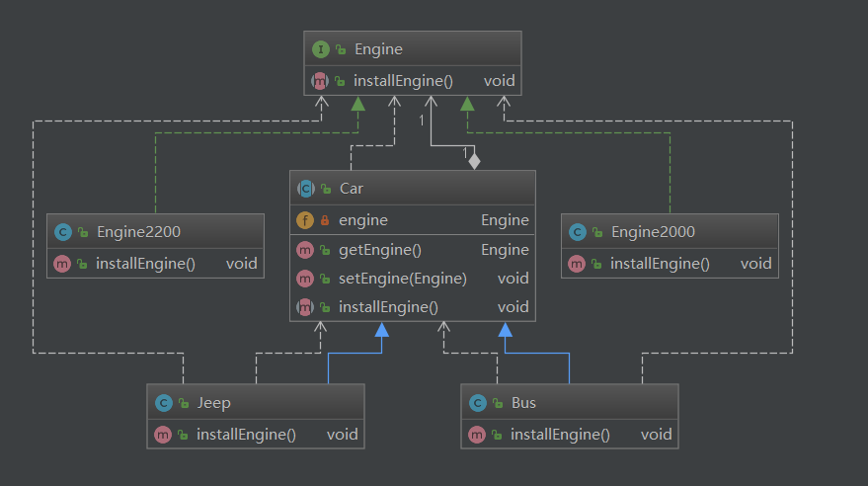Select the Engine interface header

pos(378,49)
